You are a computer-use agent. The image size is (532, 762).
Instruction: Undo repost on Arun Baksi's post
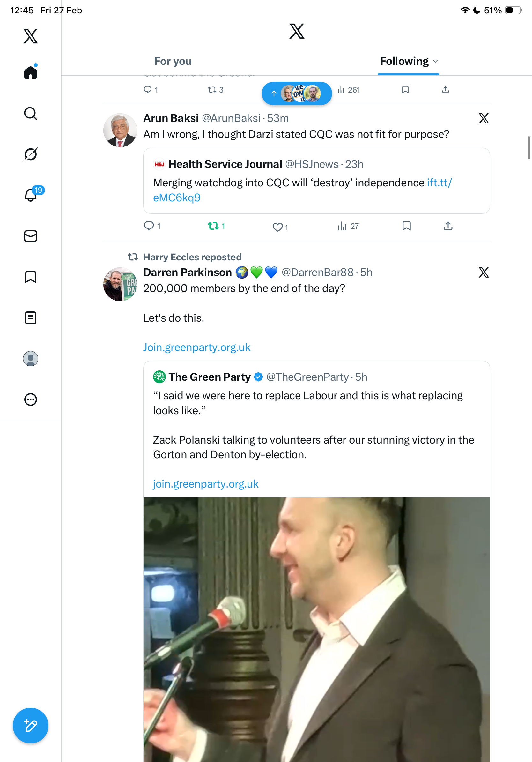[x=213, y=226]
